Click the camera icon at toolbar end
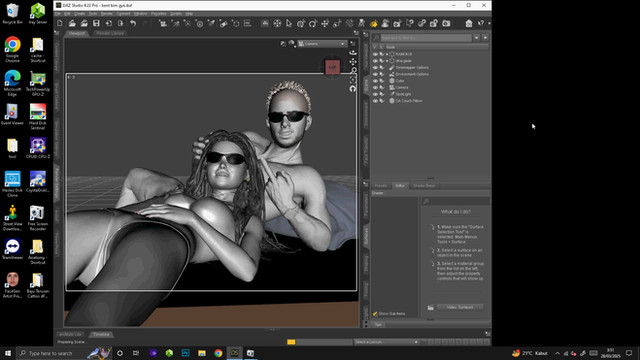Viewport: 640px width, 360px height. [447, 23]
